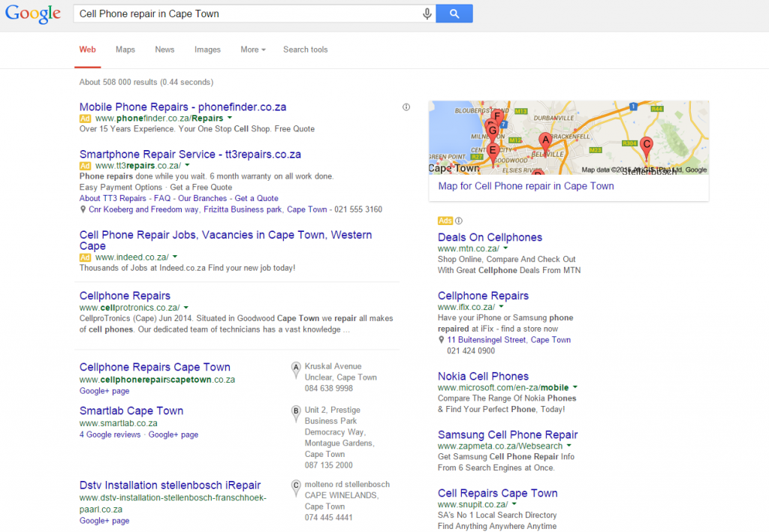Click location marker icon by Cnr Koeberg address
Image resolution: width=769 pixels, height=532 pixels.
[x=83, y=209]
